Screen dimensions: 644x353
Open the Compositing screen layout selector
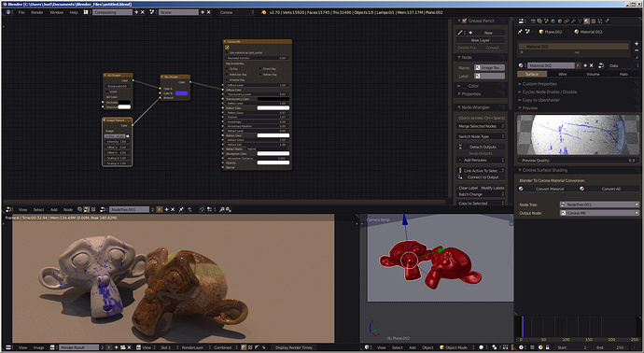(113, 12)
